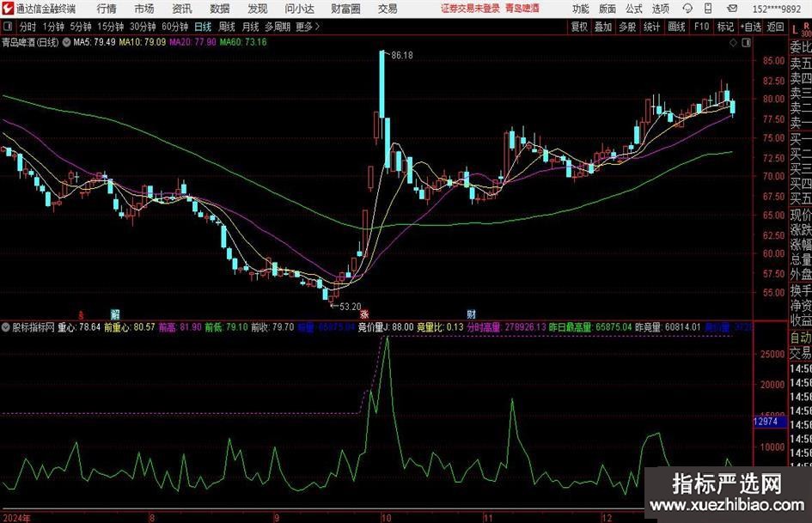The width and height of the screenshot is (812, 523).
Task: Click the 53.20 low price label
Action: pos(350,307)
